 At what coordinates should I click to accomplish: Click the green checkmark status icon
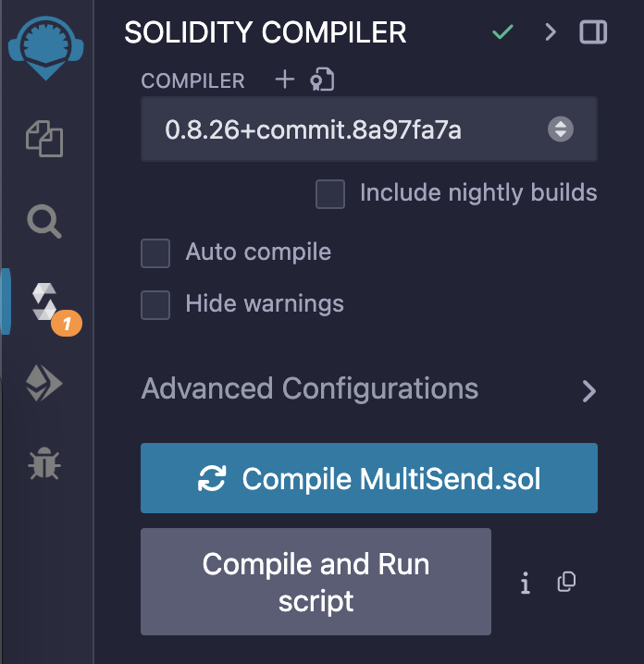coord(502,33)
